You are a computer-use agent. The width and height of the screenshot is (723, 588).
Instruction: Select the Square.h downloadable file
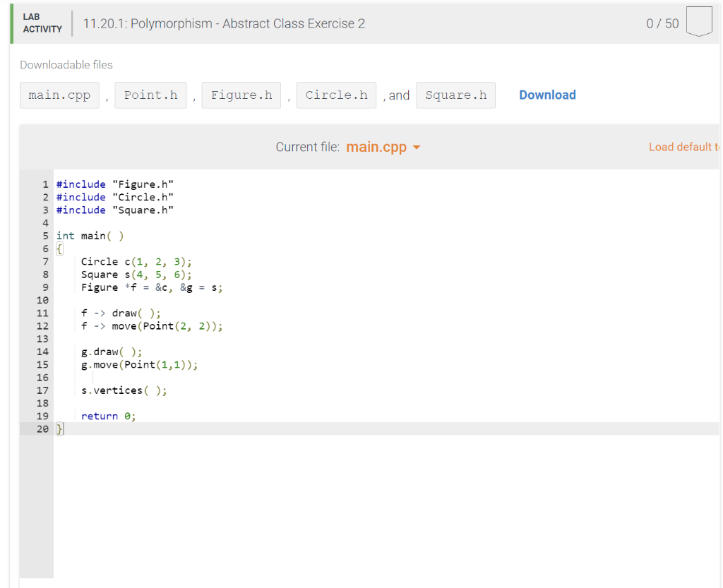pyautogui.click(x=455, y=95)
